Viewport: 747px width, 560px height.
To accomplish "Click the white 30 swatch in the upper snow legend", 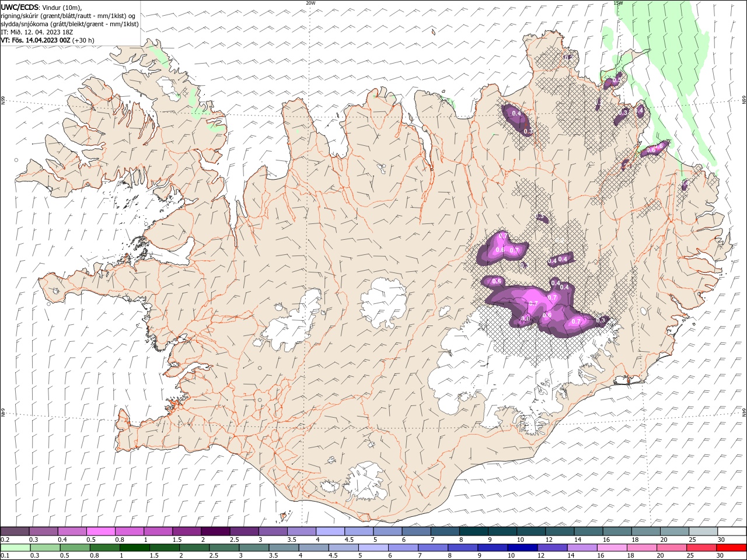I will pos(732,531).
